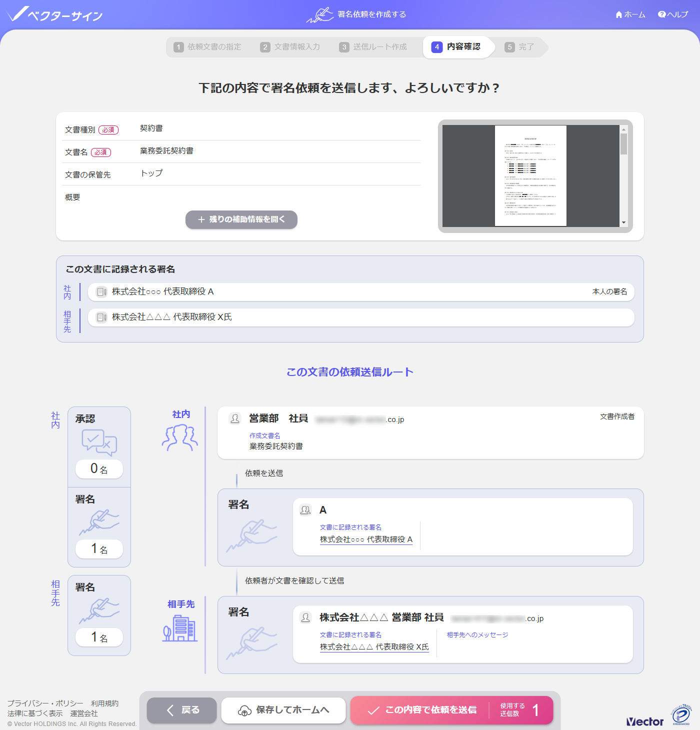Viewport: 700px width, 730px height.
Task: Click 依頼者が文書を確認して送信 text
Action: click(x=294, y=581)
